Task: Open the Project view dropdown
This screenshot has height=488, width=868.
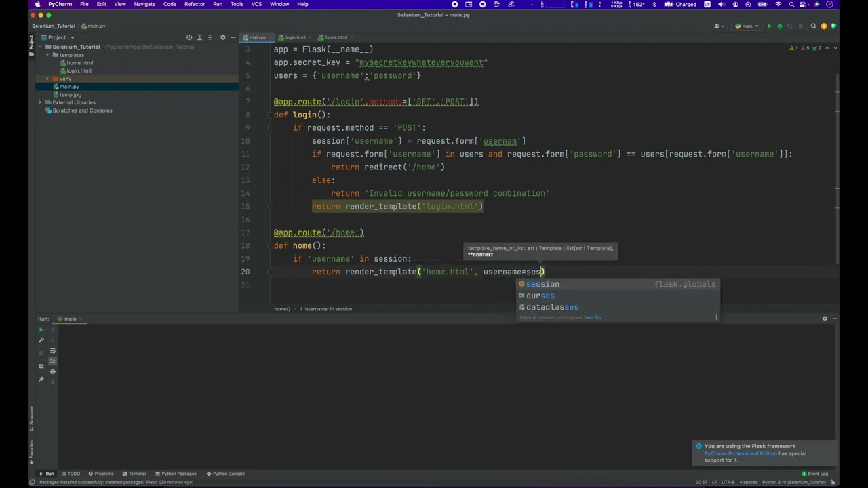Action: click(57, 37)
